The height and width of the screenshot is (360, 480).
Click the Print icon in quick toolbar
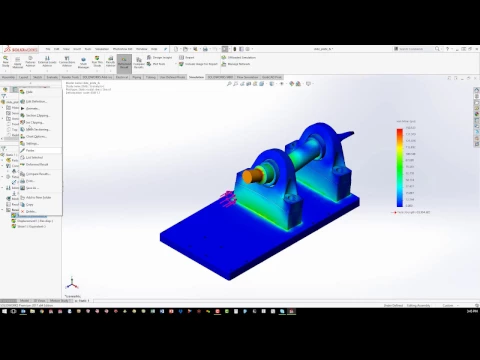tap(205, 49)
